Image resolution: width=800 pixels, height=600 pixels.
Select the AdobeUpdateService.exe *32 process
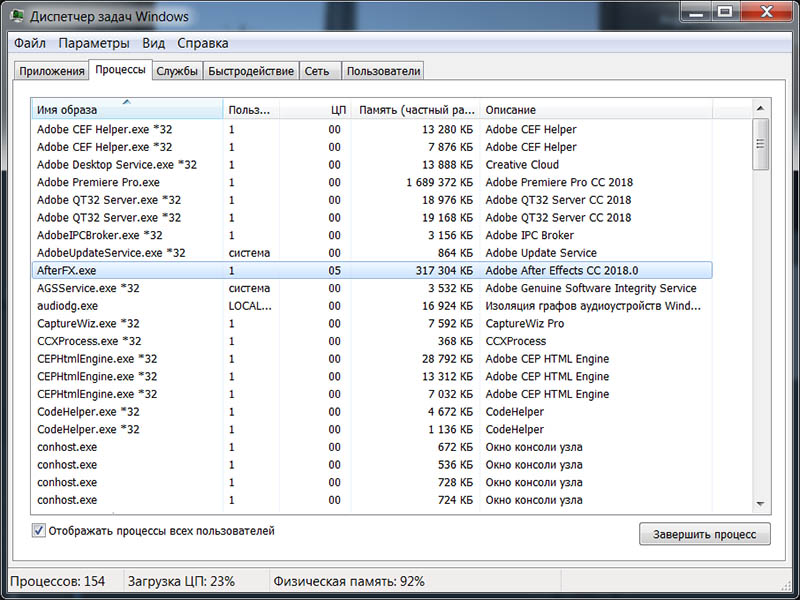(x=372, y=253)
